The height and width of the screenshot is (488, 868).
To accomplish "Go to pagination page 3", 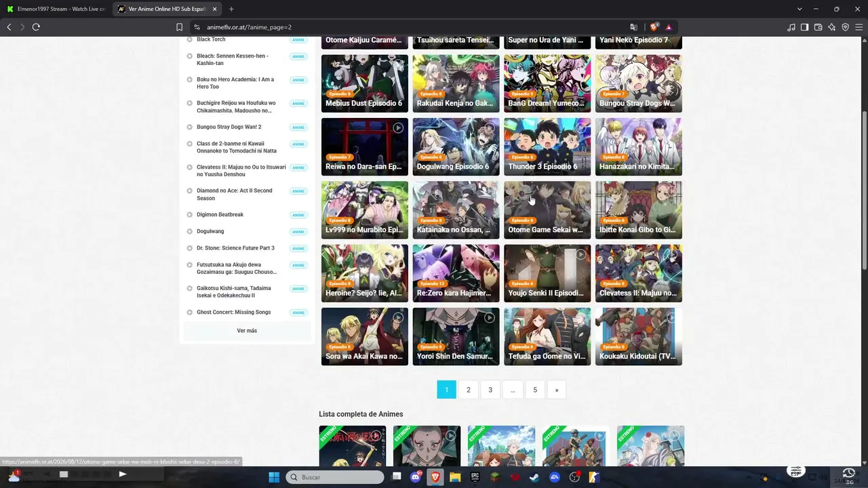I will (x=490, y=390).
